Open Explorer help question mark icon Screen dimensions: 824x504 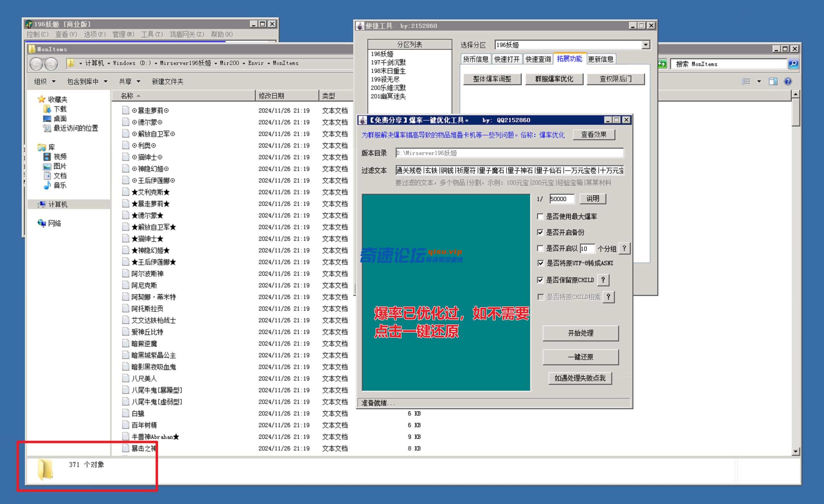tap(788, 82)
